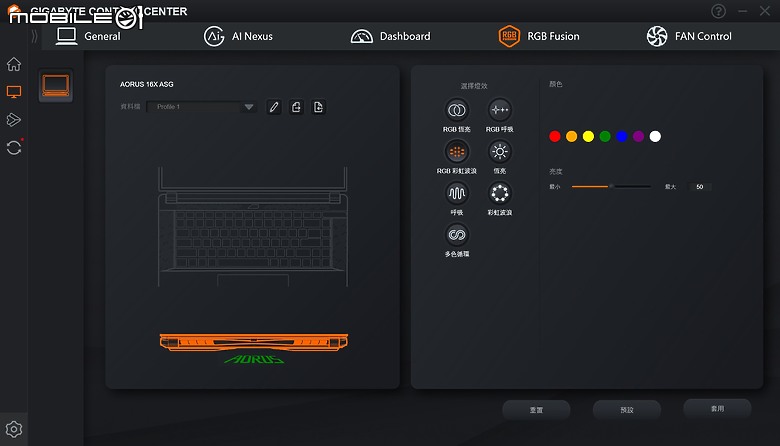Click the brightness value field showing 50
This screenshot has width=780, height=446.
tap(700, 187)
